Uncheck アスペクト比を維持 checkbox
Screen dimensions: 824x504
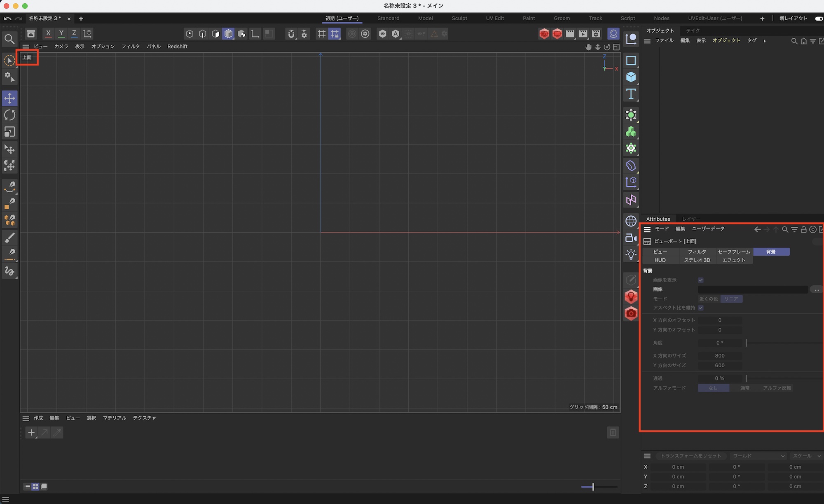(x=701, y=308)
